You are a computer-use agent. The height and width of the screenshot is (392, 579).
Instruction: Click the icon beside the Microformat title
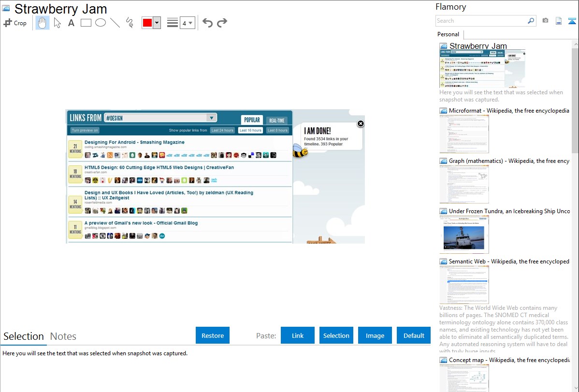tap(443, 111)
